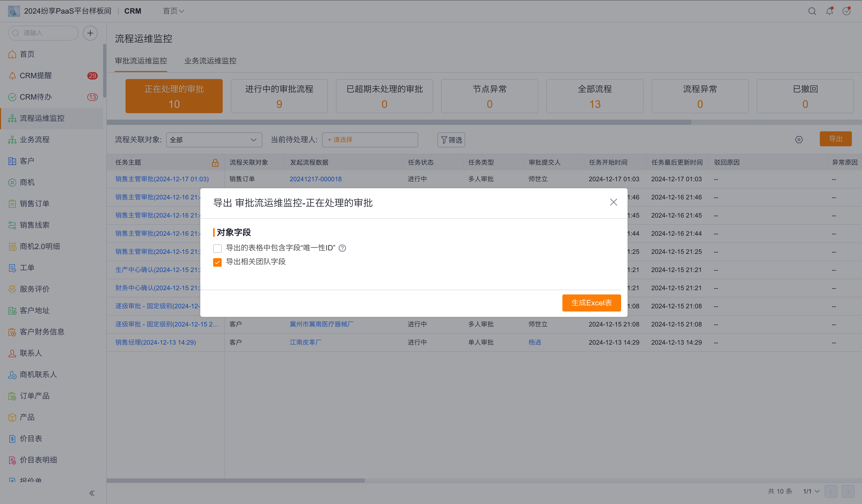The image size is (862, 504).
Task: Click the table's bottom horizontal scrollbar
Action: tap(236, 481)
